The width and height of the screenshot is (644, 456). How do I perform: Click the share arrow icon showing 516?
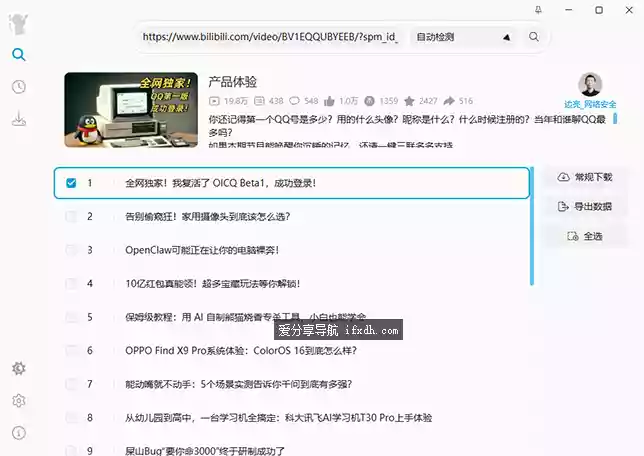coord(449,101)
